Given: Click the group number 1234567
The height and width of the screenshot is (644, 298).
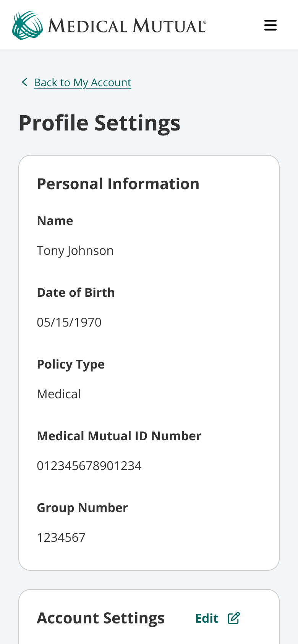Looking at the screenshot, I should [x=61, y=538].
